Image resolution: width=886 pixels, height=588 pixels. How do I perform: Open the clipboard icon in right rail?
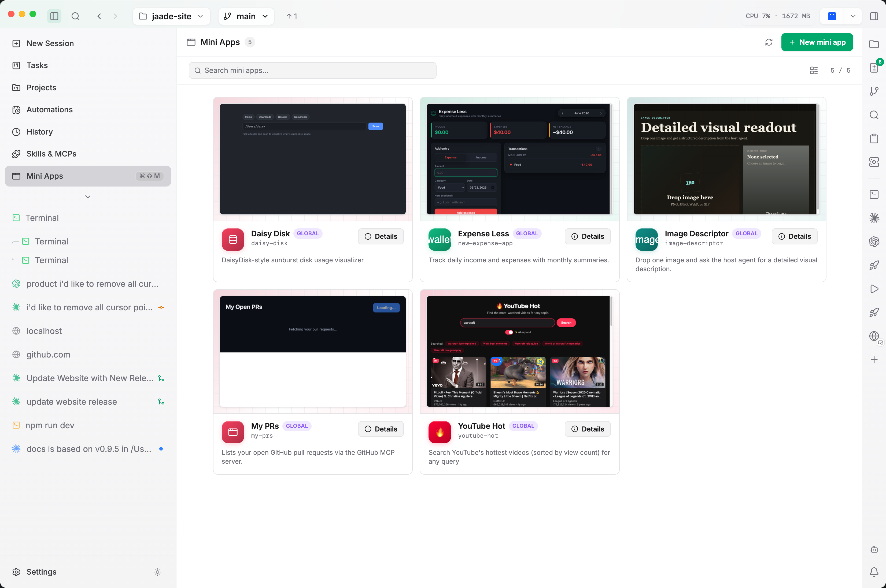[x=874, y=138]
